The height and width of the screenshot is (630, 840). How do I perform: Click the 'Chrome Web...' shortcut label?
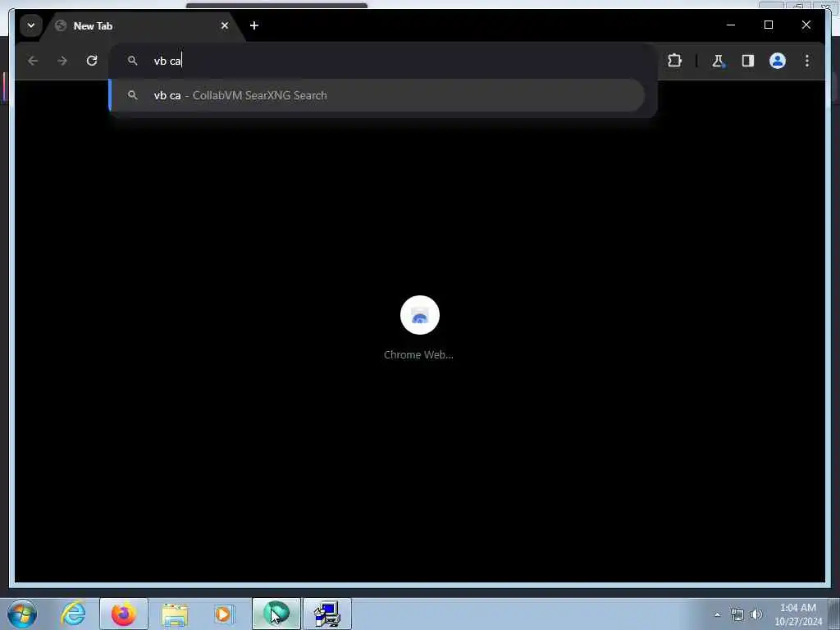pyautogui.click(x=418, y=354)
